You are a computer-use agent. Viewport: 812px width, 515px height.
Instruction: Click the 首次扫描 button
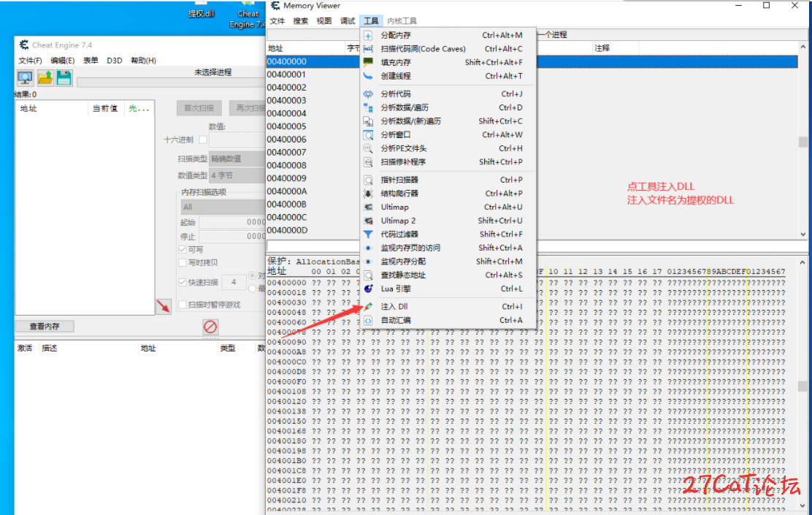pyautogui.click(x=199, y=108)
